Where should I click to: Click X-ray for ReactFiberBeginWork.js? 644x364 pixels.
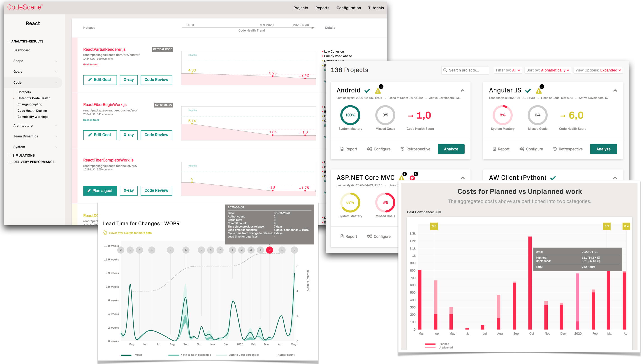coord(129,135)
